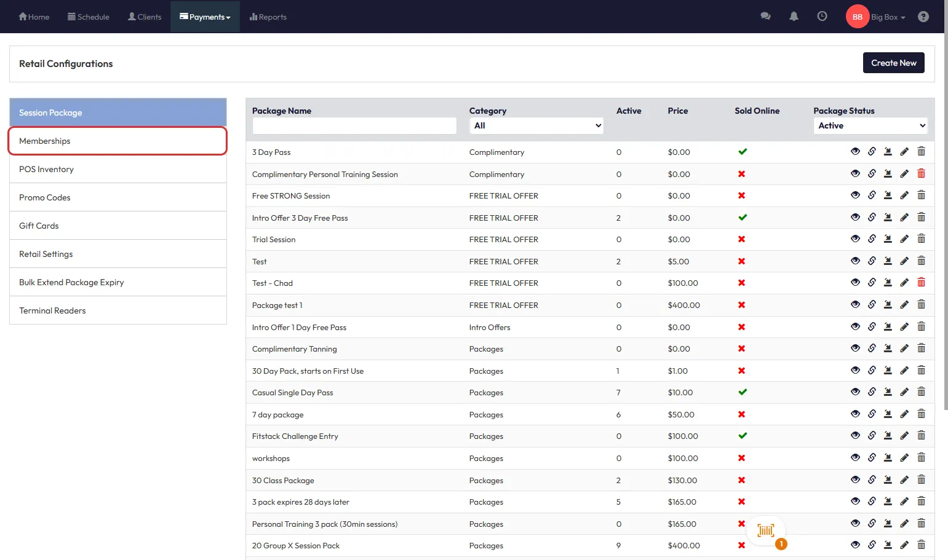Click the Package Name search field
This screenshot has height=560, width=948.
point(354,125)
